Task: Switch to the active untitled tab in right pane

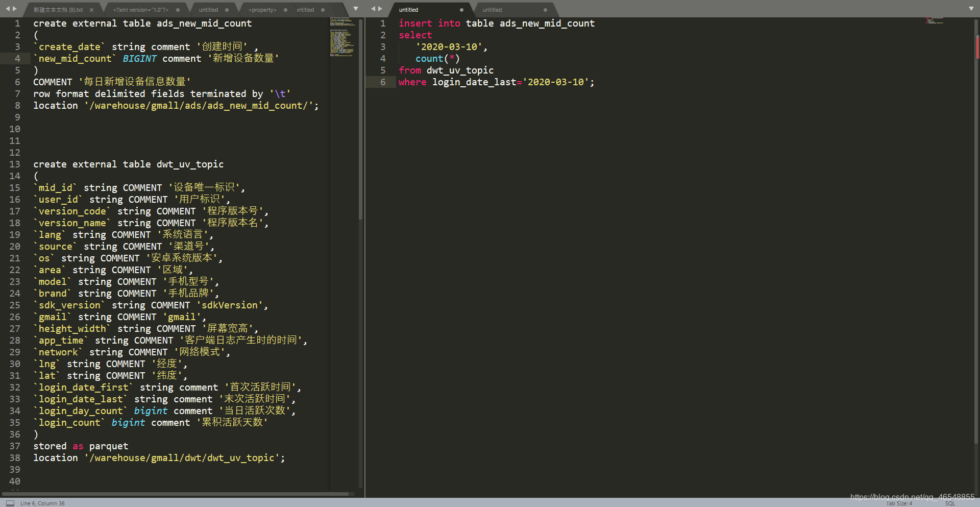Action: tap(408, 10)
